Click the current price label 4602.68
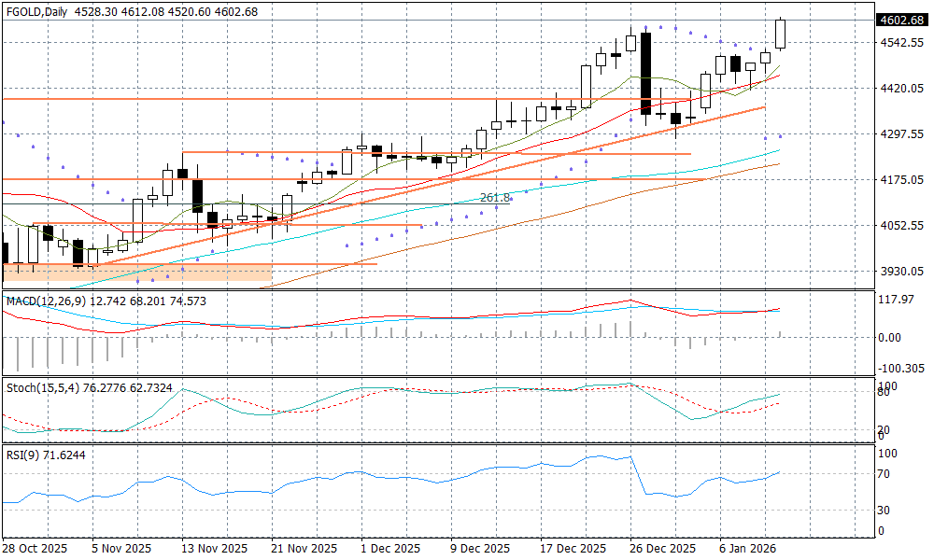Screen dimensions: 934x560 [900, 21]
